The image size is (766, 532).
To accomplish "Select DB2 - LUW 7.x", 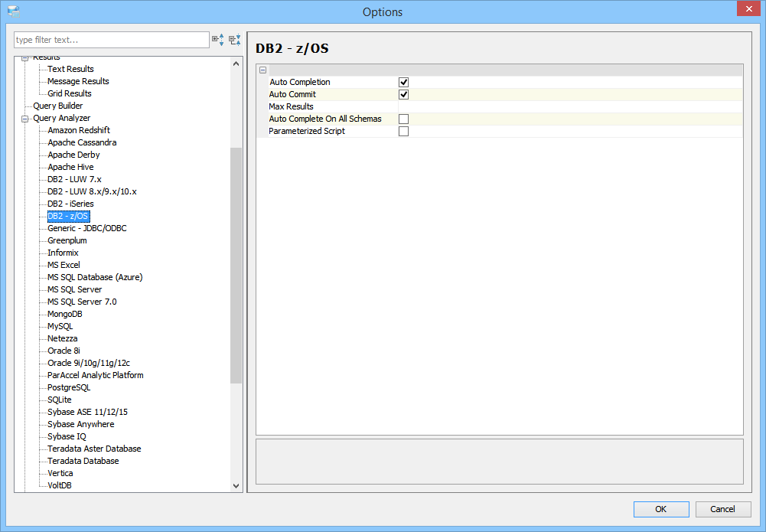I will [x=74, y=179].
